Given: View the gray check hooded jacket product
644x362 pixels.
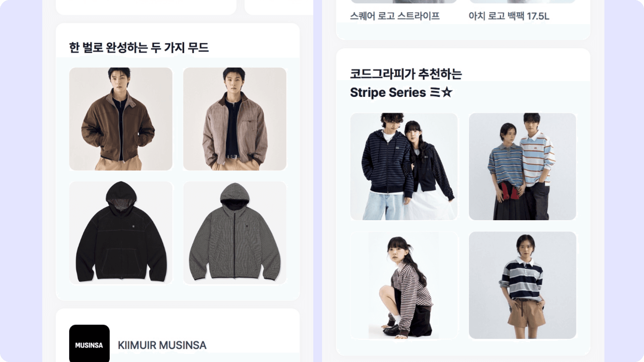Looking at the screenshot, I should click(x=235, y=233).
